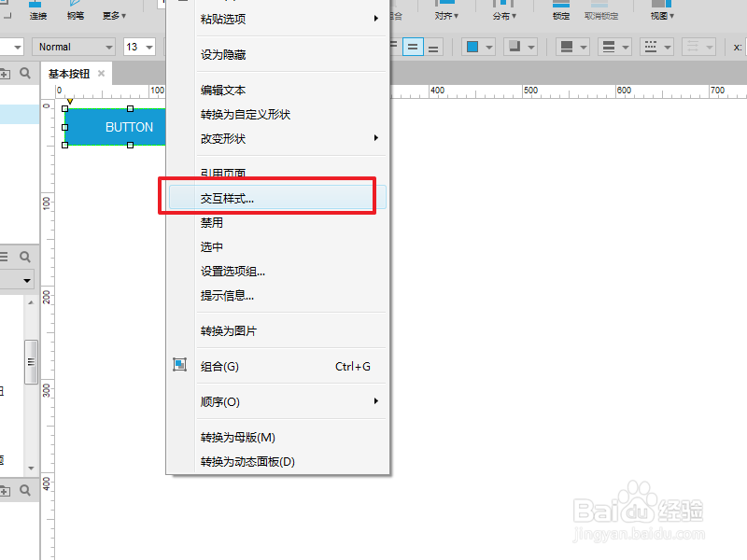This screenshot has height=560, width=747.
Task: Click the add folder icon in pages panel
Action: [x=5, y=74]
